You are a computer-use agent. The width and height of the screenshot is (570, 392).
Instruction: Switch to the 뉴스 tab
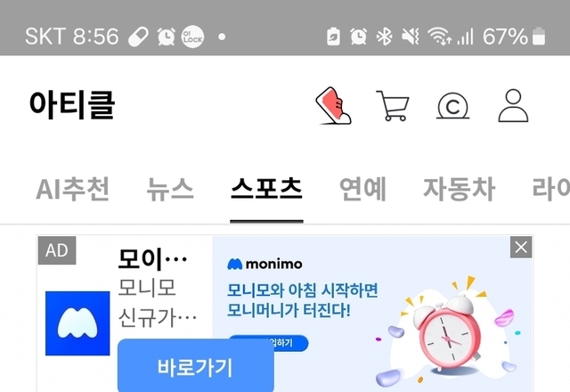(x=170, y=189)
